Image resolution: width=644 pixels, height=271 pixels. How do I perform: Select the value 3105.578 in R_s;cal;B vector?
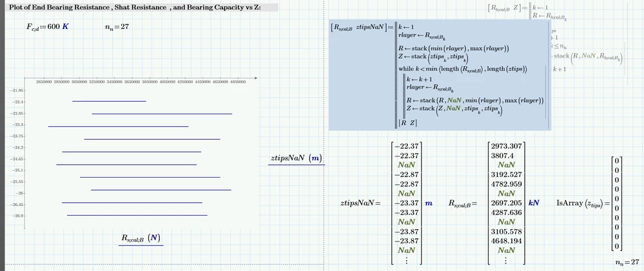click(507, 232)
